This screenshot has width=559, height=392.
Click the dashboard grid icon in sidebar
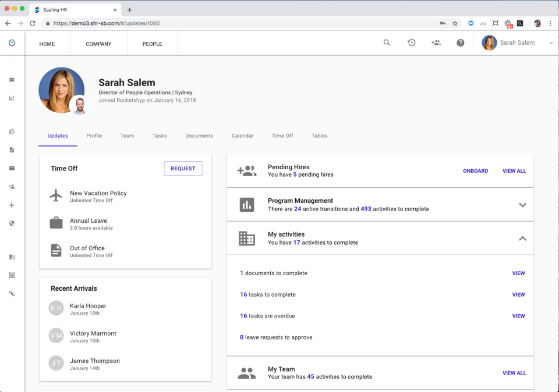(x=12, y=80)
